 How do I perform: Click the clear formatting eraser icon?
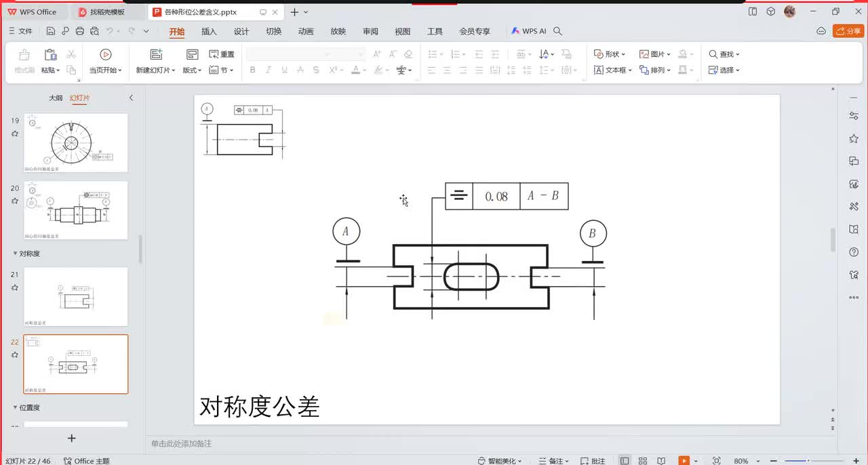point(408,54)
